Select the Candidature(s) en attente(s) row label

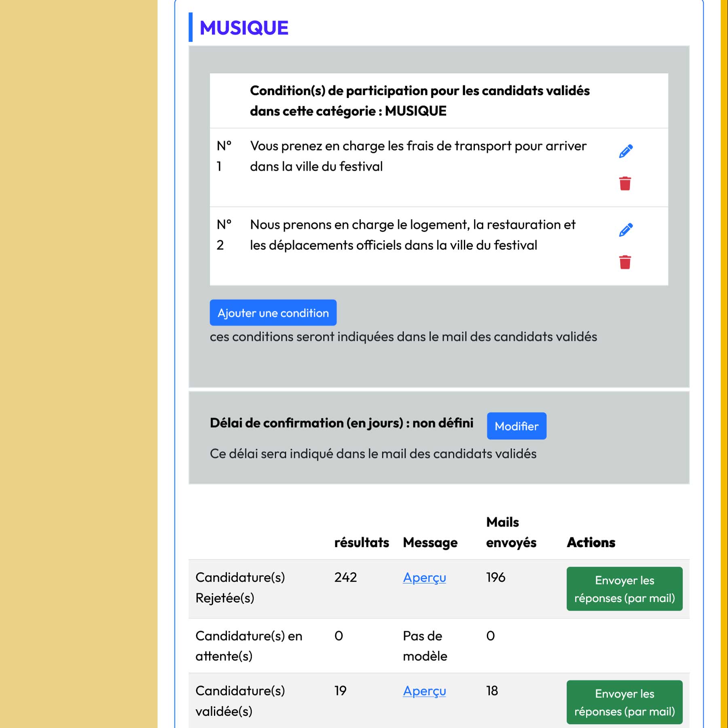[x=249, y=646]
